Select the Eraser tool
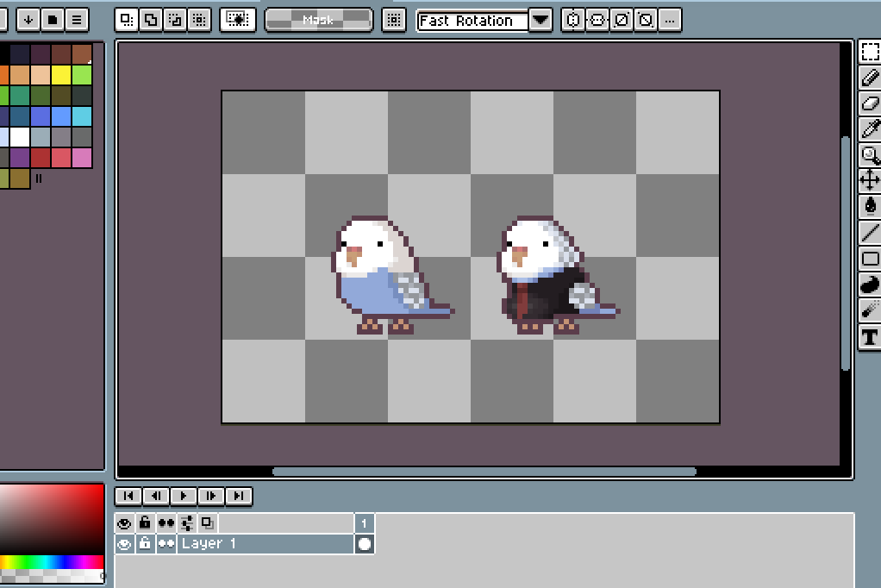Image resolution: width=881 pixels, height=588 pixels. [x=870, y=103]
